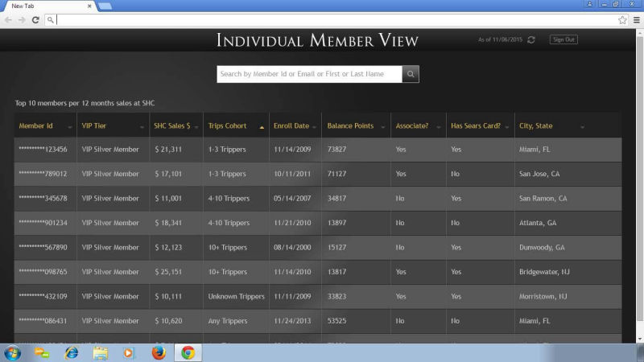Sort by Balance Points column header

(x=350, y=125)
